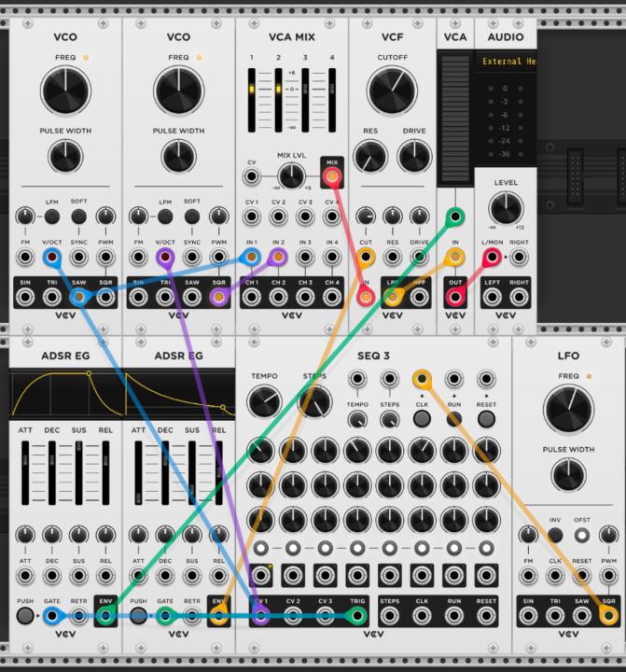Viewport: 626px width, 672px height.
Task: Click the first ADSR EG GATE input jack
Action: pos(52,615)
